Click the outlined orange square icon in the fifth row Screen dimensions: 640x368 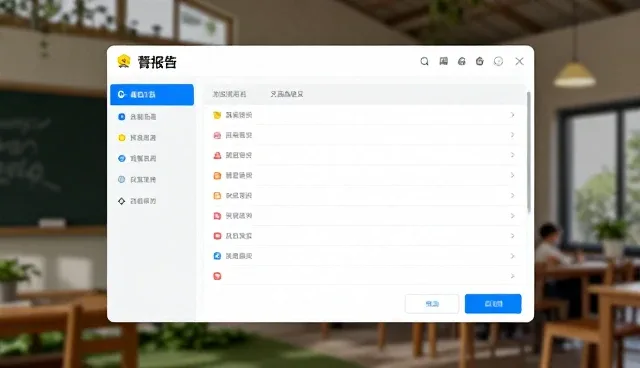tap(217, 195)
